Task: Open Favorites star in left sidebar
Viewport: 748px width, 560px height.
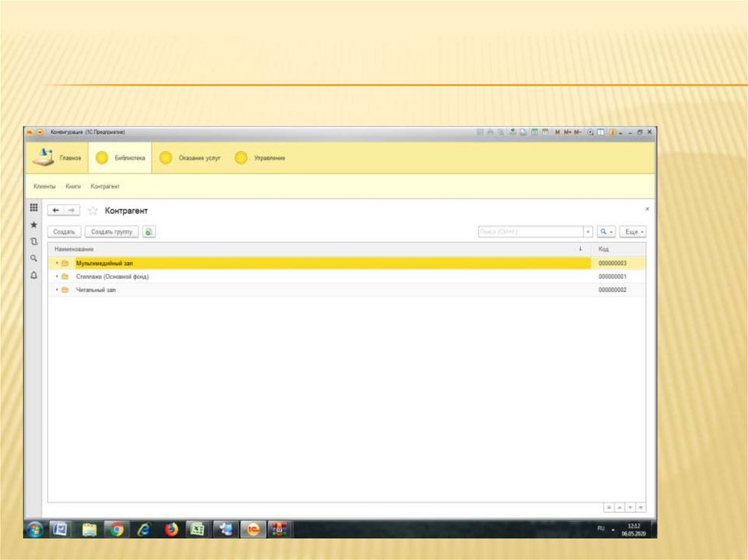Action: [x=34, y=225]
